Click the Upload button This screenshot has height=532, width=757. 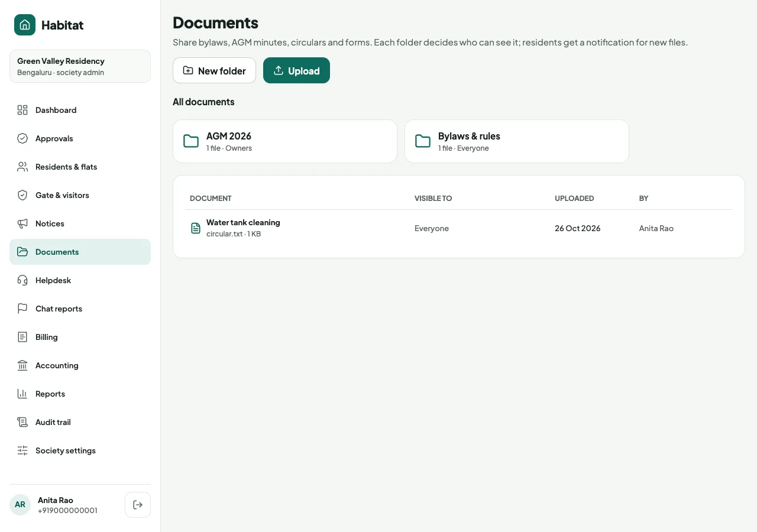tap(296, 70)
